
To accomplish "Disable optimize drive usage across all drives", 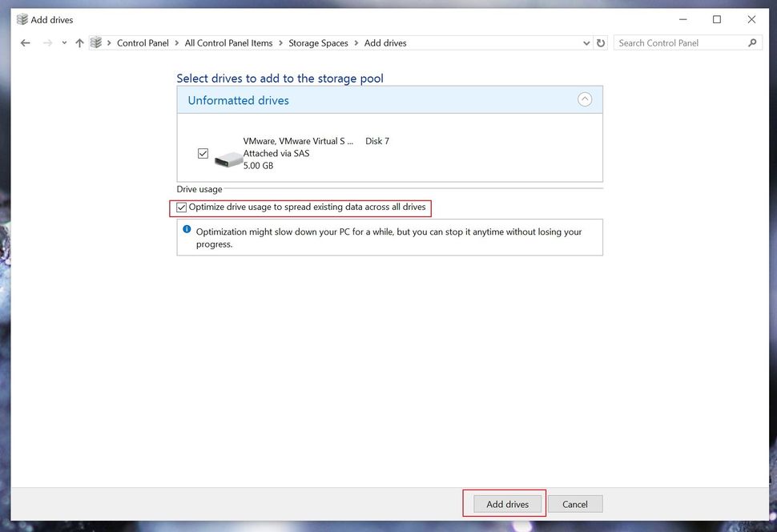I will point(181,208).
